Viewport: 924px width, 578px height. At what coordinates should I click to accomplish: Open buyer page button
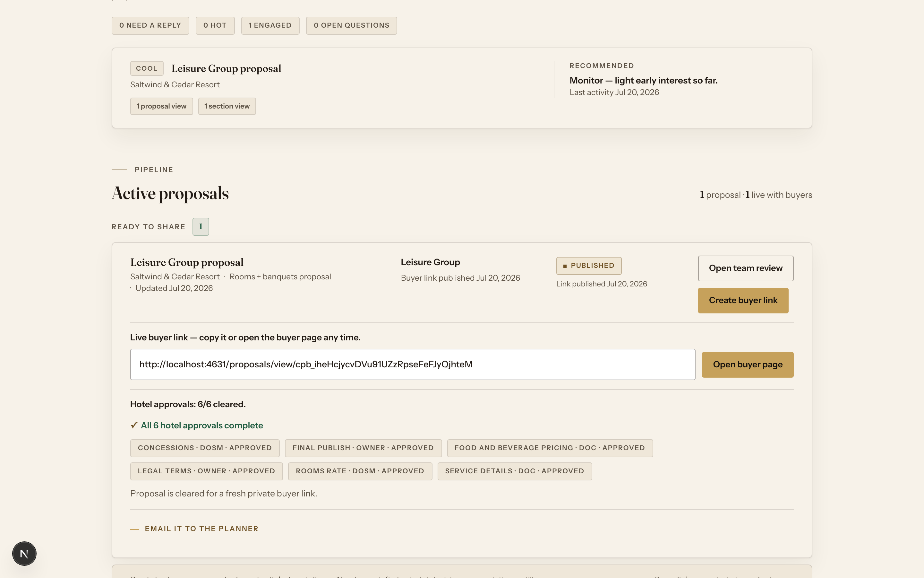[747, 365]
